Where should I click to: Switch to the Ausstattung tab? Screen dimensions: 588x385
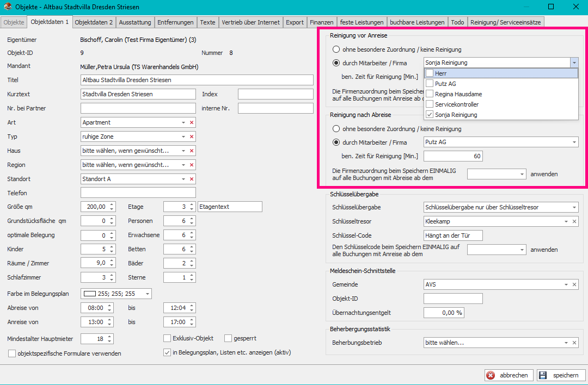point(135,22)
